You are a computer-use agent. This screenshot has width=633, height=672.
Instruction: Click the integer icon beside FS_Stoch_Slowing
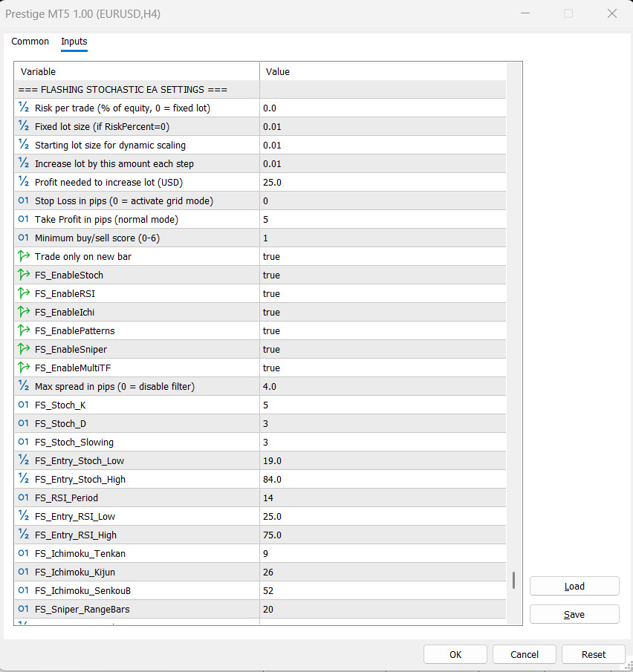(x=24, y=441)
